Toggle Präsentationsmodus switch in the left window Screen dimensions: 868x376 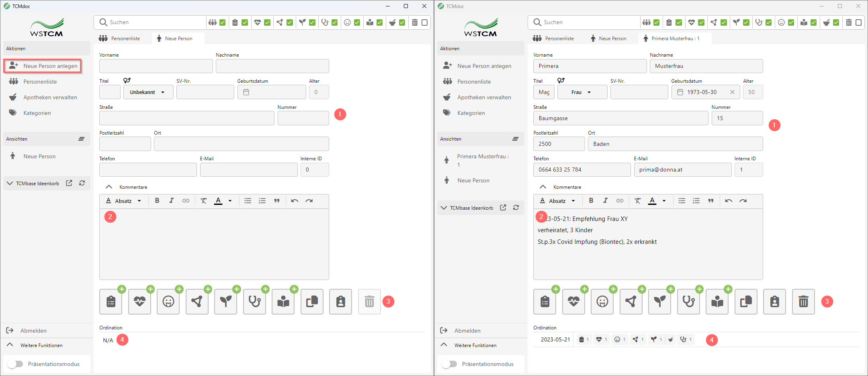coord(15,364)
